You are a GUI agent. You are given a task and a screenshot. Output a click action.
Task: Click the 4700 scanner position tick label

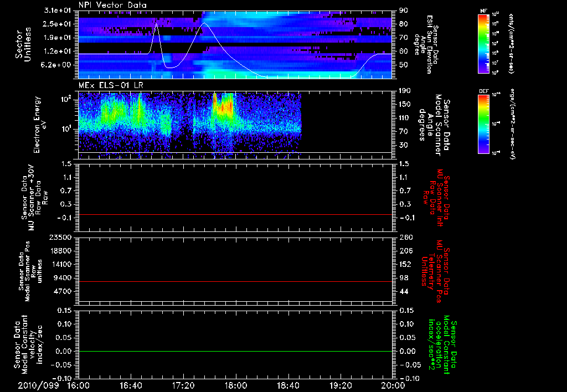(63, 291)
